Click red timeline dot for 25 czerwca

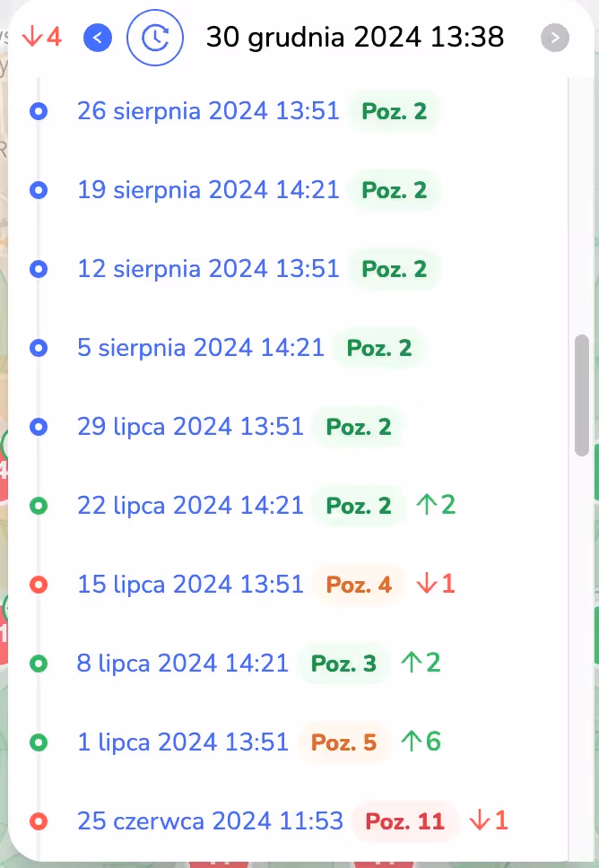39,821
